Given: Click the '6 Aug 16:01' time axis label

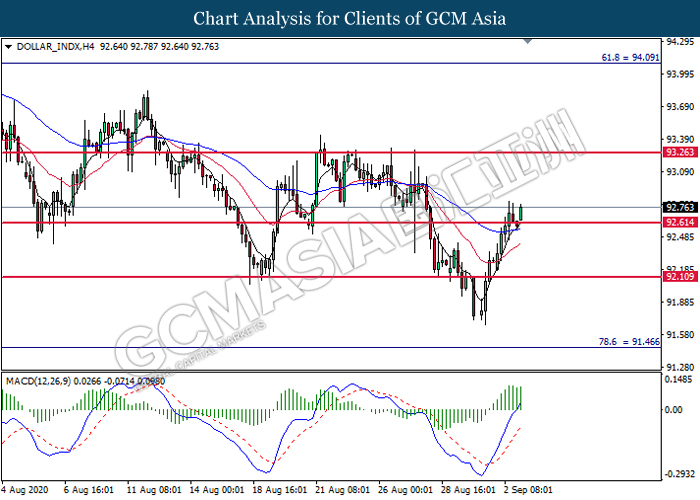Looking at the screenshot, I should (89, 490).
